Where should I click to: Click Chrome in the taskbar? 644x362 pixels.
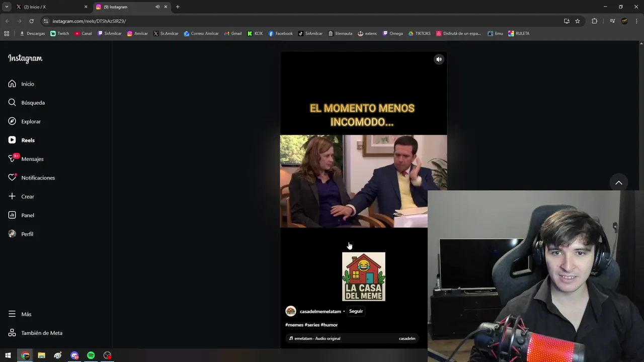[25, 355]
